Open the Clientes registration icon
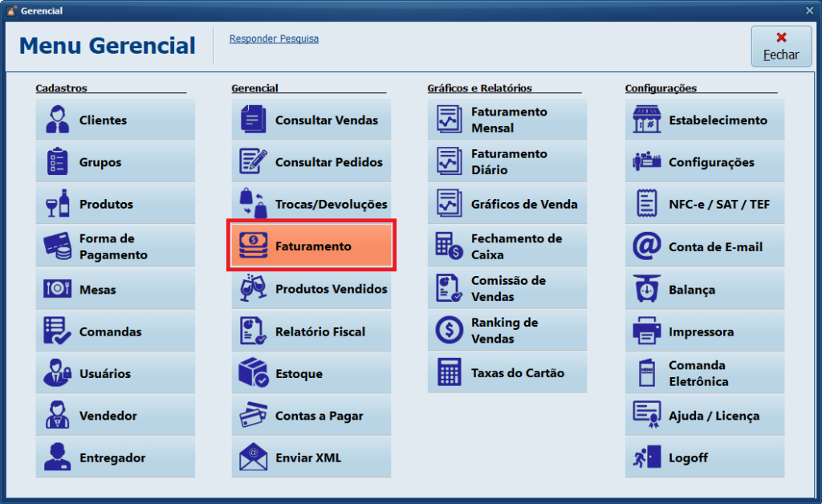Screen dimensions: 822x504 (58, 120)
